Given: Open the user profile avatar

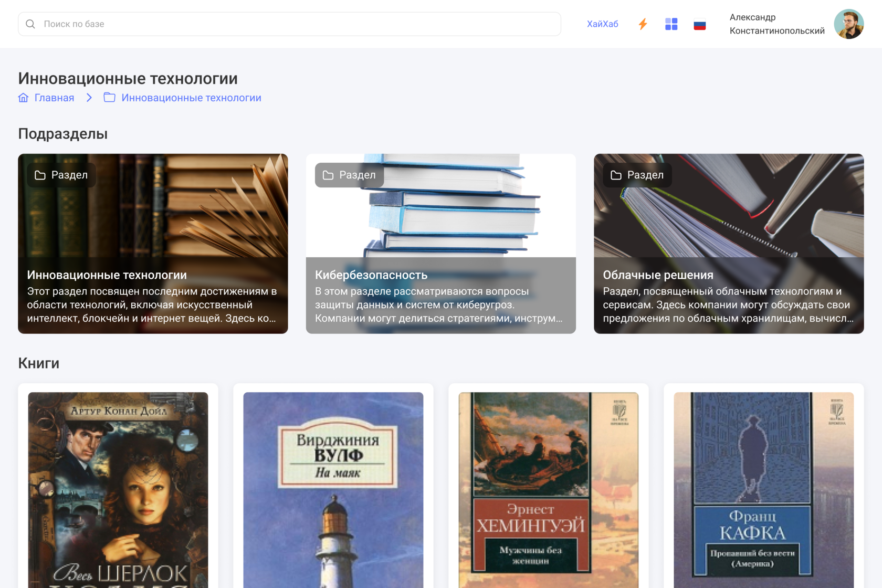Looking at the screenshot, I should pos(848,24).
